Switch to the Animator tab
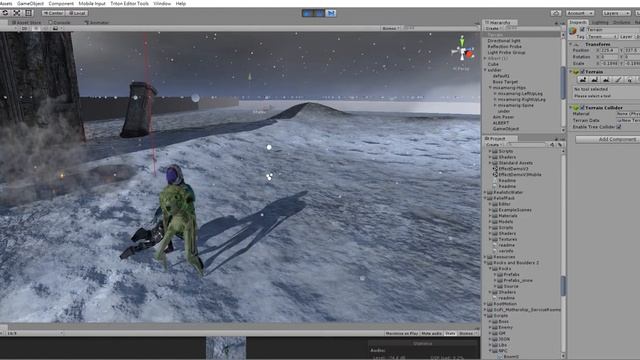640x360 pixels. coord(97,22)
